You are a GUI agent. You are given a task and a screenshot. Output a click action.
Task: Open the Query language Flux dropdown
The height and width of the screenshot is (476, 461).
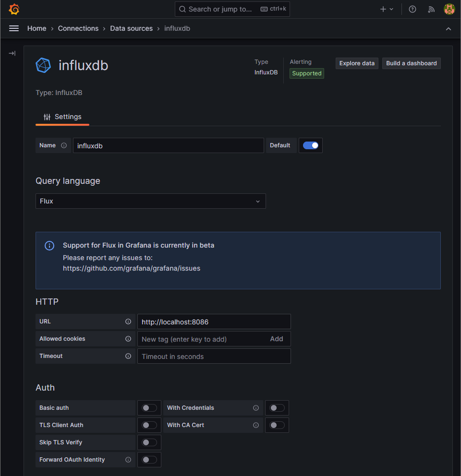[x=151, y=201]
